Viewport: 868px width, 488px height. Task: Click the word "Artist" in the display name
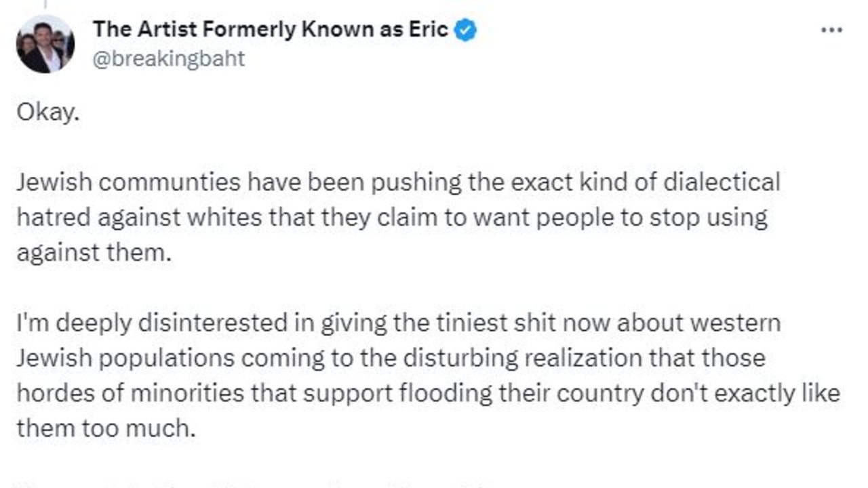tap(163, 30)
